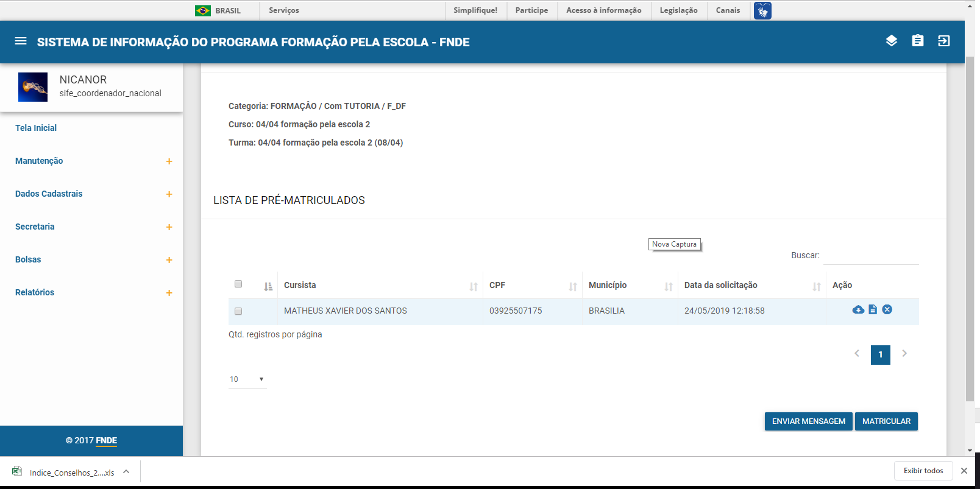Viewport: 980px width, 489px height.
Task: Expand the Relatórios plus sign
Action: pos(169,293)
